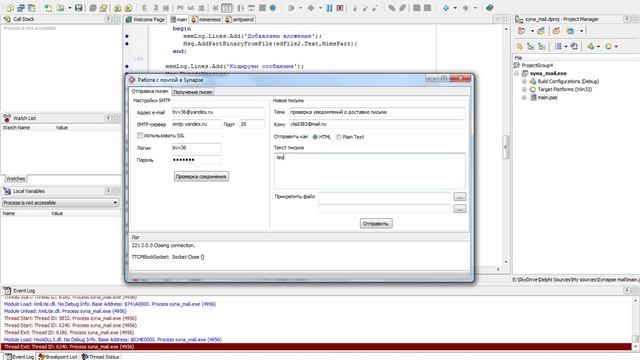The image size is (640, 360).
Task: Click the Forward navigation arrow icon
Action: [465, 8]
